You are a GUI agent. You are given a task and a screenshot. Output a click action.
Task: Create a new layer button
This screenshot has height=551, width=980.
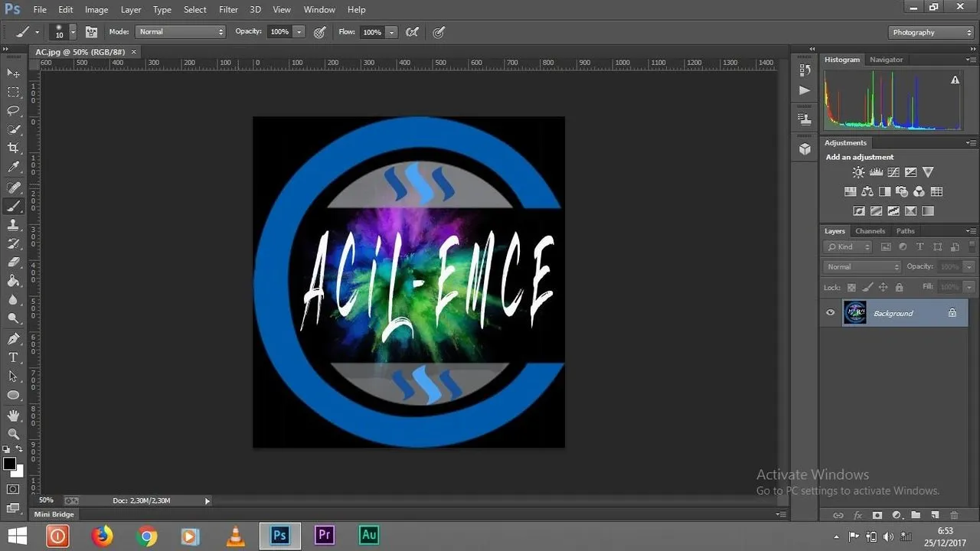935,515
